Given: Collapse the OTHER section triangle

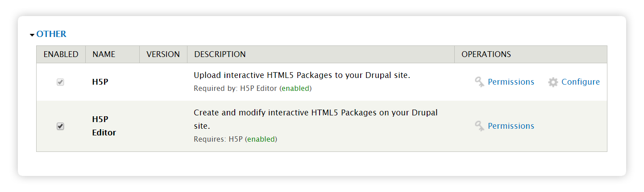Looking at the screenshot, I should coord(32,34).
